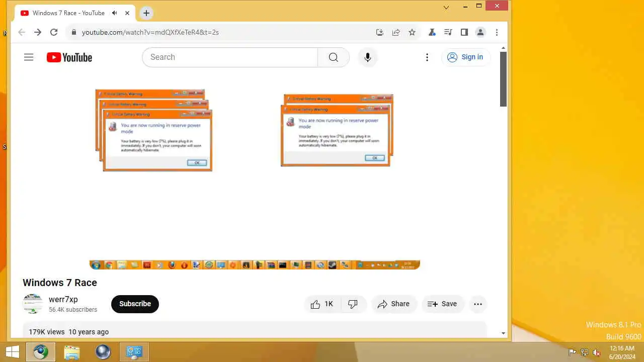Viewport: 644px width, 362px height.
Task: Share this page from the address bar
Action: (x=396, y=32)
